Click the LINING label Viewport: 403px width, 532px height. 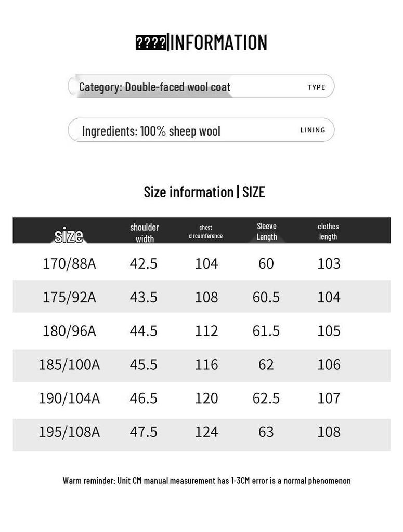click(313, 130)
